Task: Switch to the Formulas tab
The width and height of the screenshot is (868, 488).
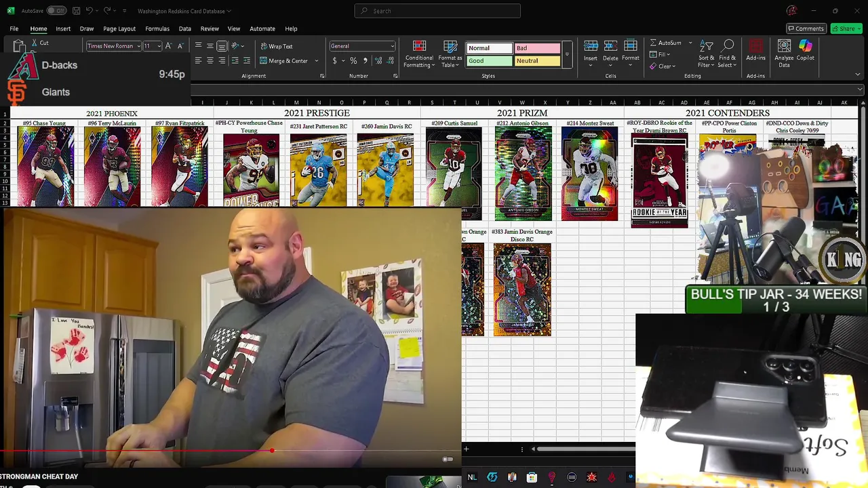Action: pos(157,28)
